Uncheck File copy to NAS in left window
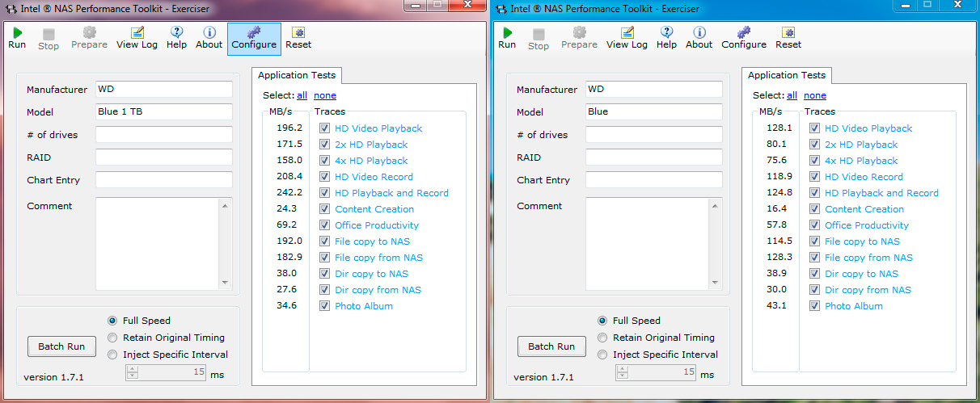The height and width of the screenshot is (403, 980). tap(324, 241)
